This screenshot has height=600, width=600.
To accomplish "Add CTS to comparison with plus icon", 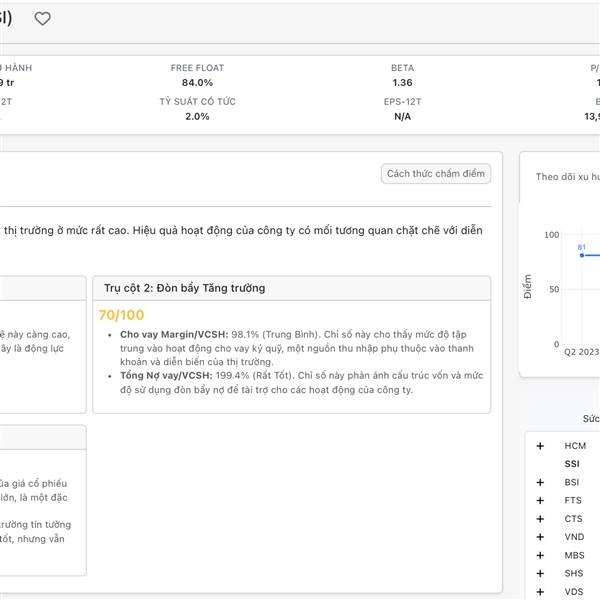I will 540,519.
